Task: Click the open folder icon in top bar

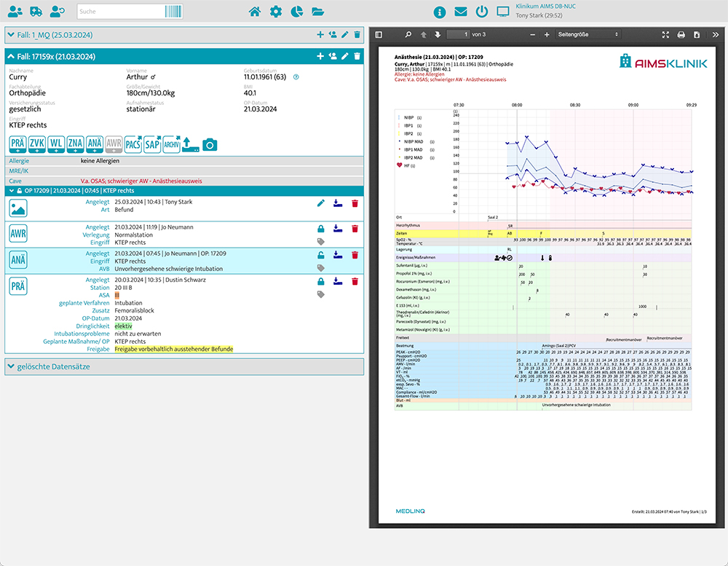Action: 318,12
